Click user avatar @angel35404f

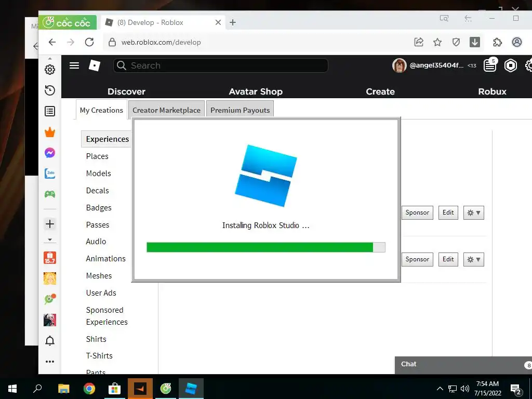400,65
